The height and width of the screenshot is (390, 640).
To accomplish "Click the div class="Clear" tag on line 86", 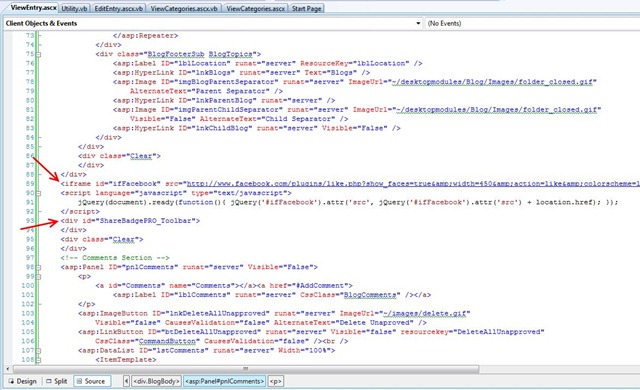I will click(119, 156).
